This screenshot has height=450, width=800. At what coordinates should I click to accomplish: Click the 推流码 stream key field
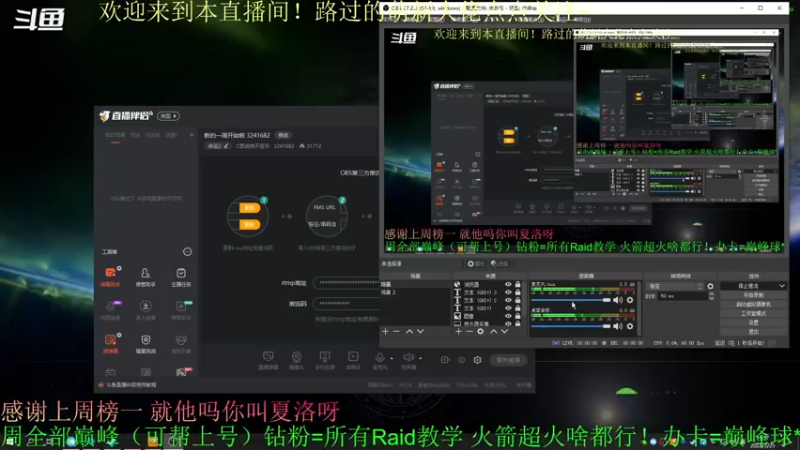[x=346, y=304]
